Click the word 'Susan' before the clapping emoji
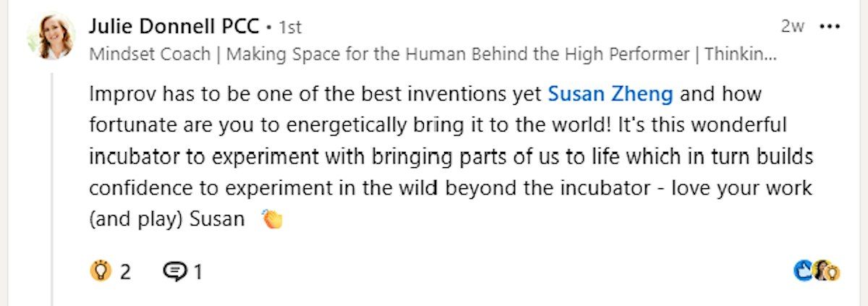 click(217, 219)
